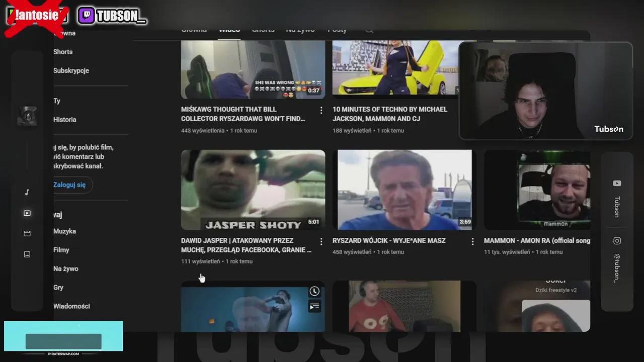
Task: Play the Ryszard Wójcik 3:59 thumbnail
Action: 405,190
